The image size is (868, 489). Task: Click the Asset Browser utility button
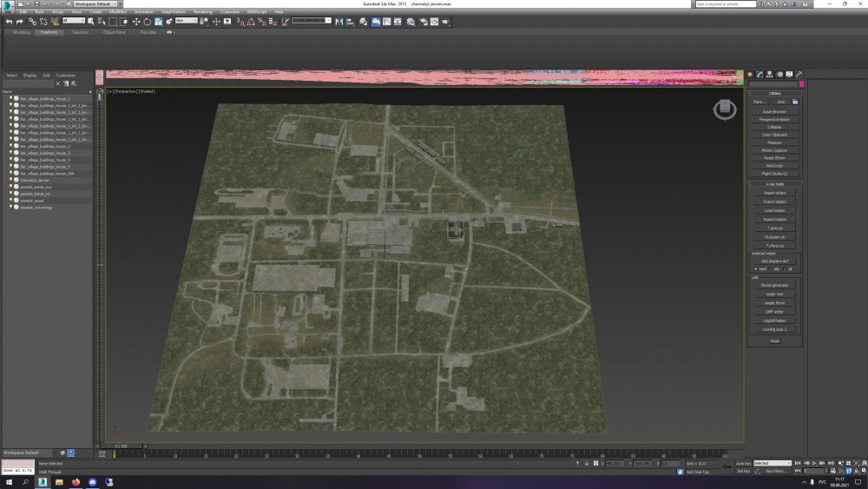click(774, 111)
